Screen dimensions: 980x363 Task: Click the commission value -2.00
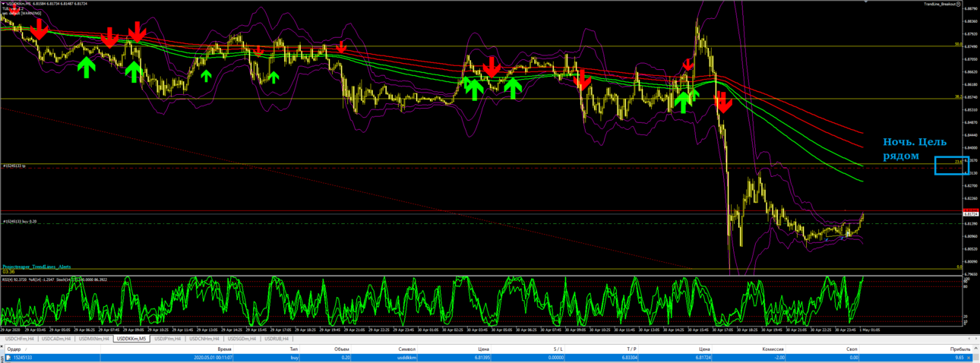click(779, 357)
